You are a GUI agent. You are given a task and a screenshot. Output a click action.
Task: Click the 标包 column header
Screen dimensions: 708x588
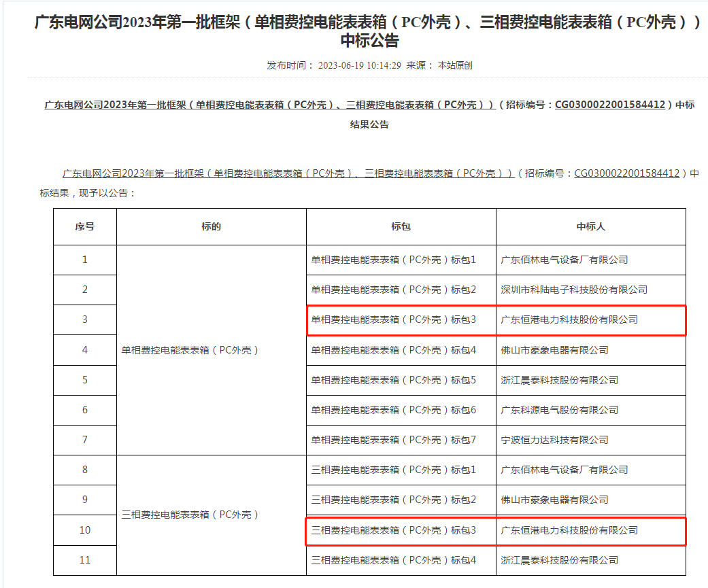coord(401,227)
